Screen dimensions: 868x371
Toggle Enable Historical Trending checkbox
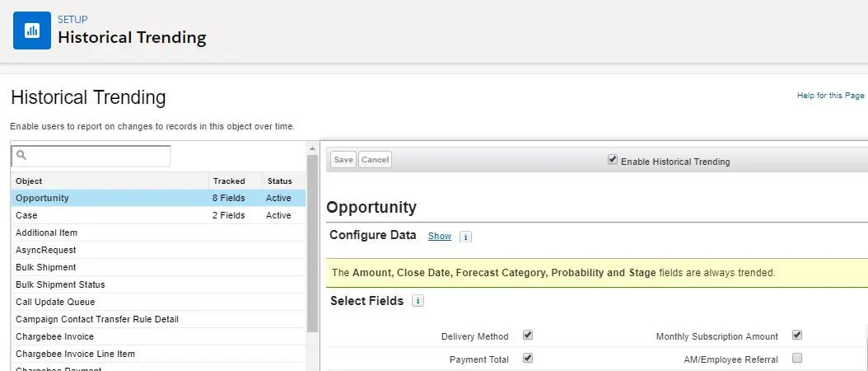click(x=612, y=160)
